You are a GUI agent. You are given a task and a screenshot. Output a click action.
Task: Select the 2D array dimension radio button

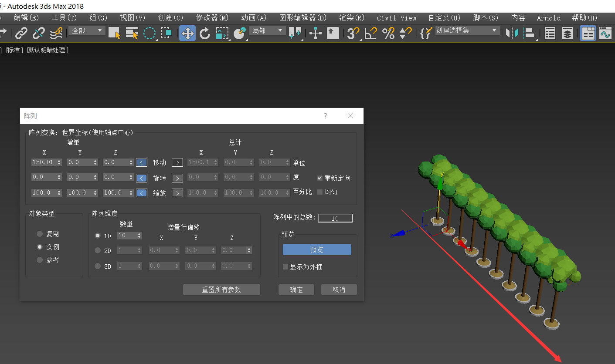pos(98,250)
